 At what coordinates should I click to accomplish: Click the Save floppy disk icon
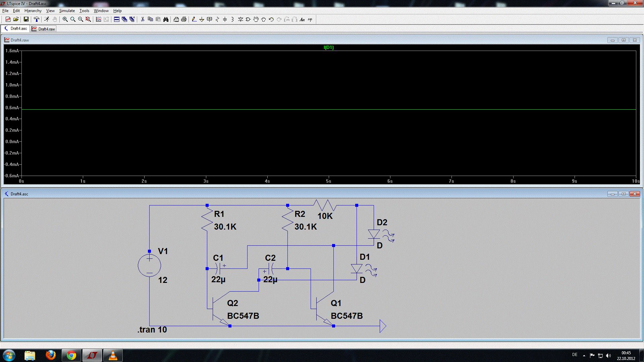(x=26, y=19)
